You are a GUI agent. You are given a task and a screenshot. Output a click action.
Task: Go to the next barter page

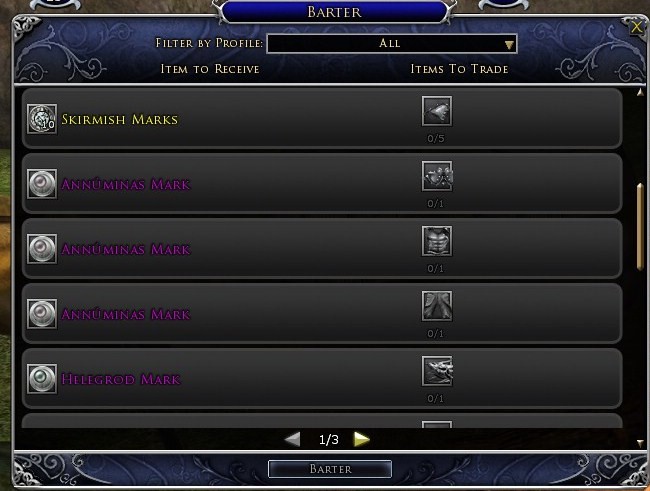point(361,439)
